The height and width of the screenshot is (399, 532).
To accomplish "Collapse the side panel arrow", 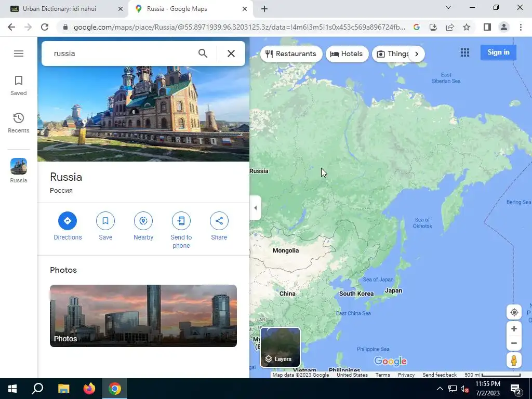I will click(x=256, y=208).
